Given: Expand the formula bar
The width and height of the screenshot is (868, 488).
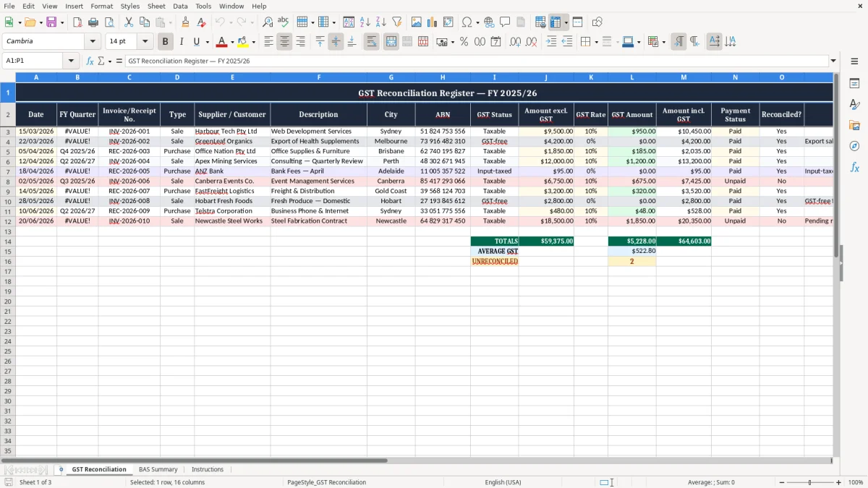Looking at the screenshot, I should click(833, 61).
